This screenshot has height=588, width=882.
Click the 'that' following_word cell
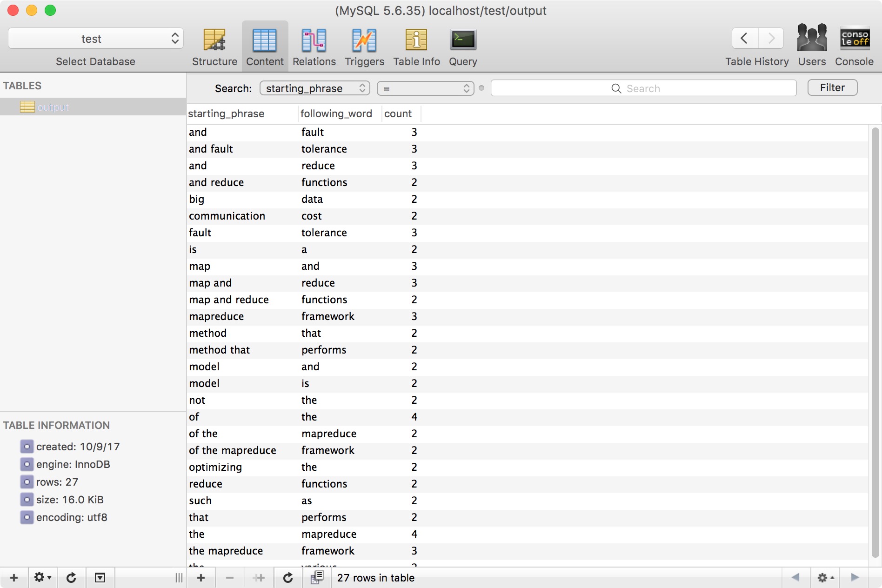tap(340, 333)
